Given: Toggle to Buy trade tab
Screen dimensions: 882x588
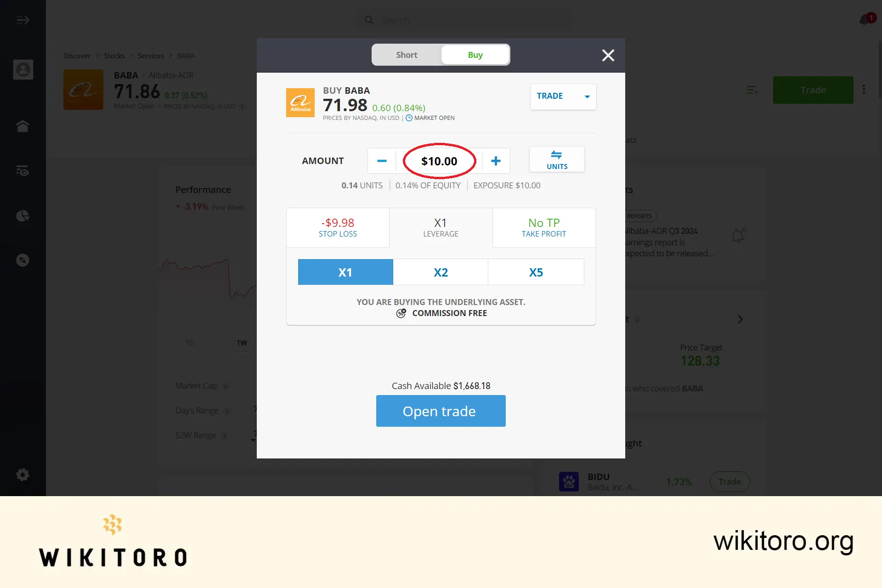Looking at the screenshot, I should coord(475,55).
